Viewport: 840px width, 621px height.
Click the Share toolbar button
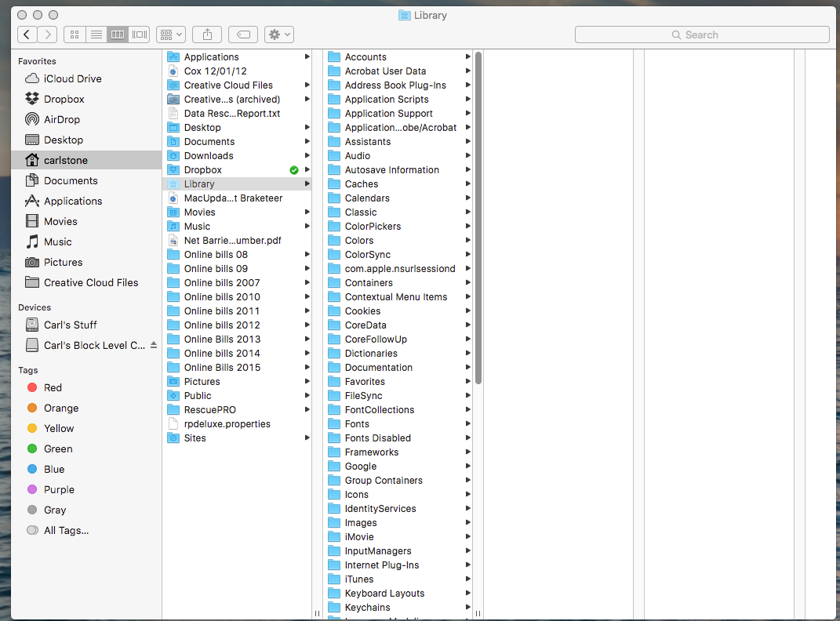coord(207,34)
